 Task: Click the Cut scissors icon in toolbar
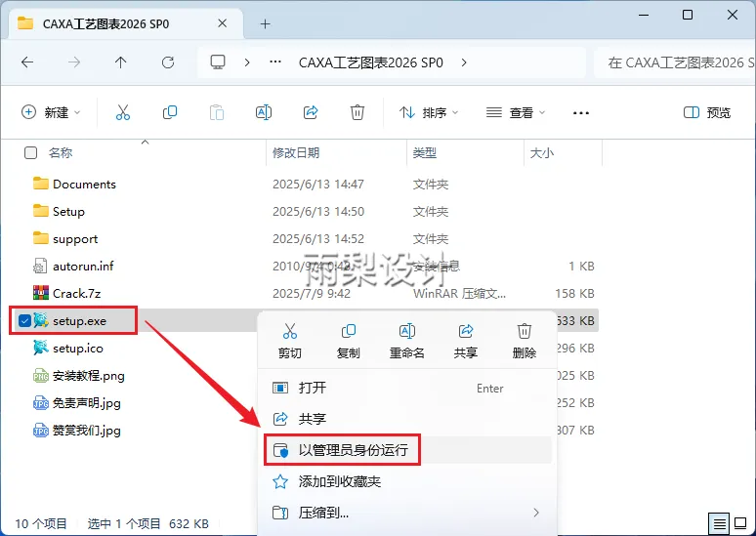point(123,113)
